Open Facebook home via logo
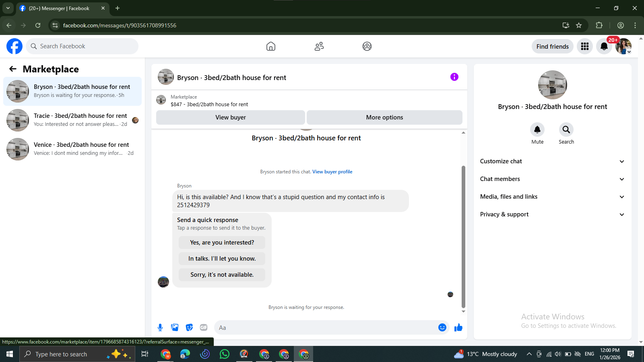The image size is (644, 362). [14, 46]
